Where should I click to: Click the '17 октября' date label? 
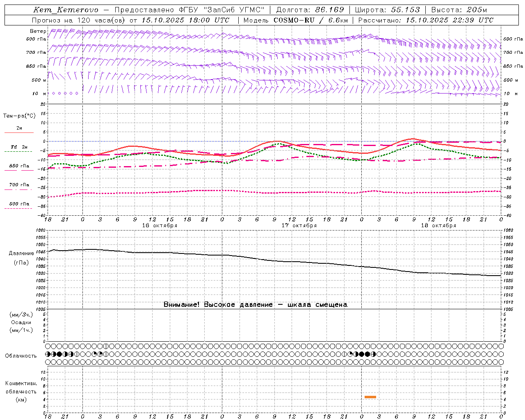[299, 226]
